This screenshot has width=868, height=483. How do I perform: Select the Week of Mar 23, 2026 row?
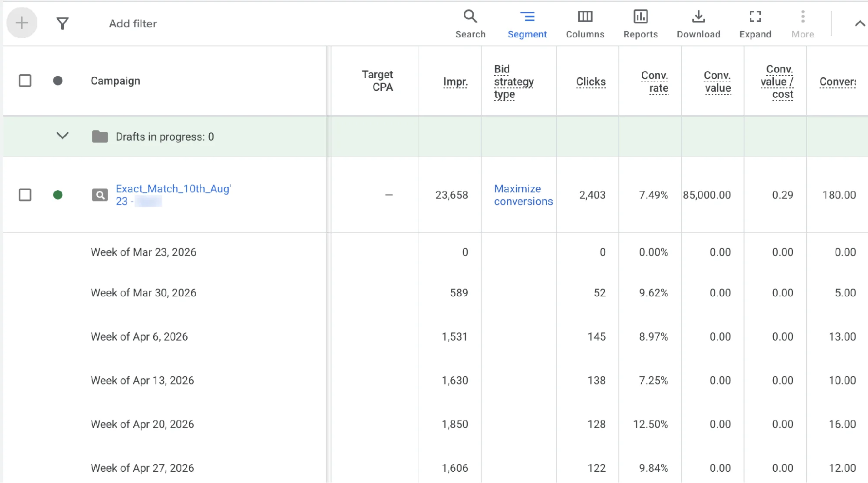tap(143, 252)
